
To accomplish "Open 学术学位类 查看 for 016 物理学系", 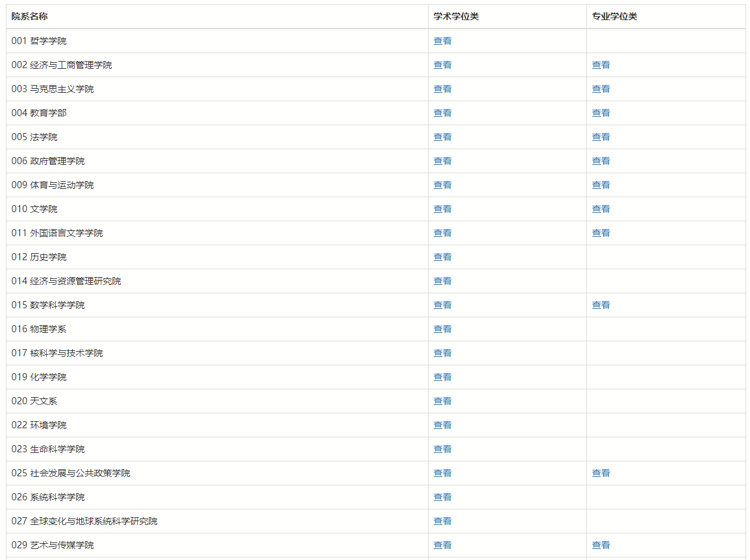I will click(x=442, y=329).
